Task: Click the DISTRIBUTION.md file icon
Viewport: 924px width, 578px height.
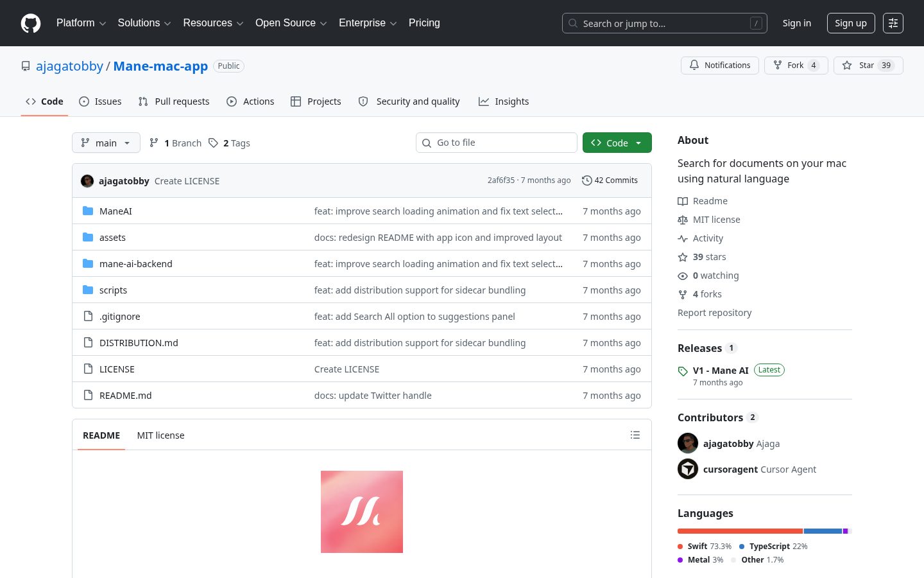Action: (88, 342)
